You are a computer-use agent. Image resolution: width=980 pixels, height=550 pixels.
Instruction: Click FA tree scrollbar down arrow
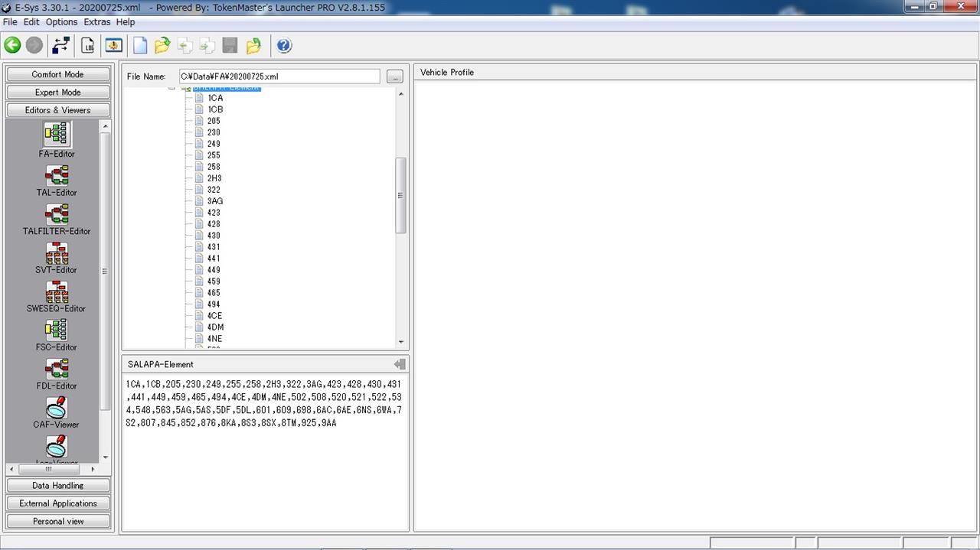400,343
